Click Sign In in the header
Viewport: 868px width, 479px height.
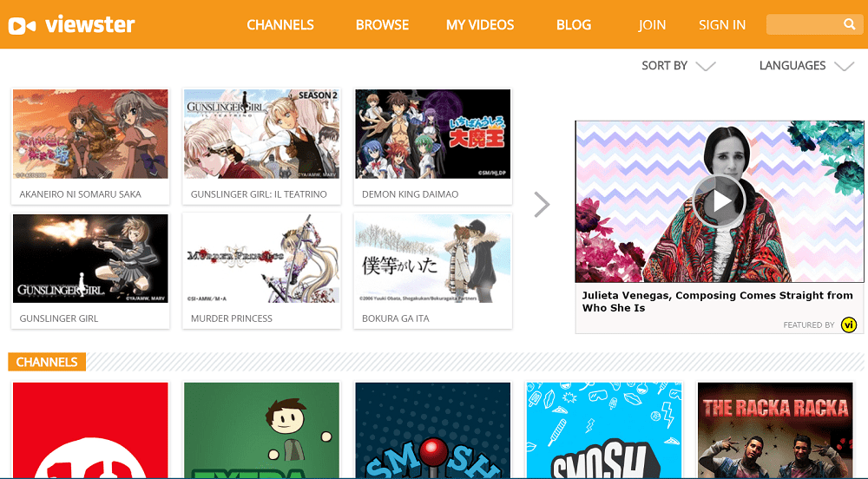(x=722, y=25)
